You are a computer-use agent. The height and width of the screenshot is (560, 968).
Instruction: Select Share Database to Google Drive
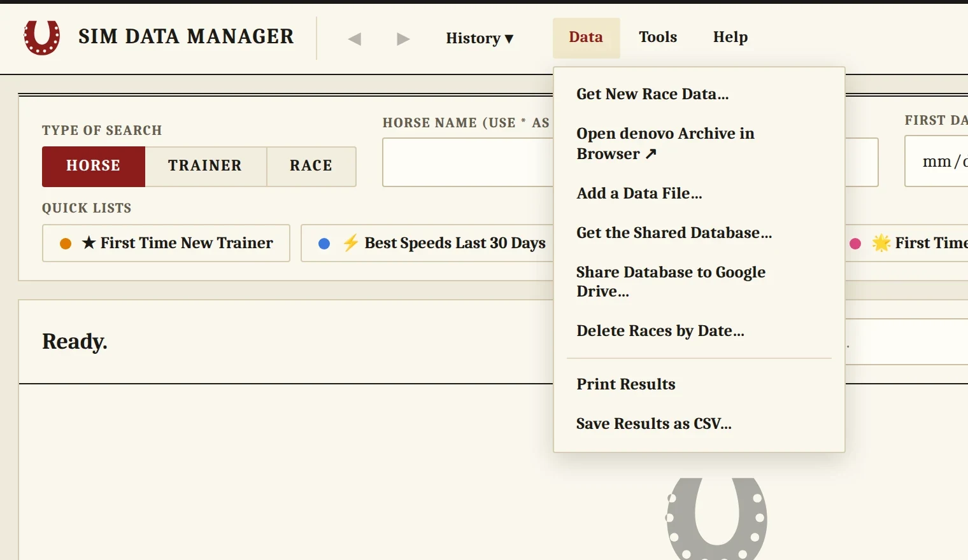[x=699, y=282]
